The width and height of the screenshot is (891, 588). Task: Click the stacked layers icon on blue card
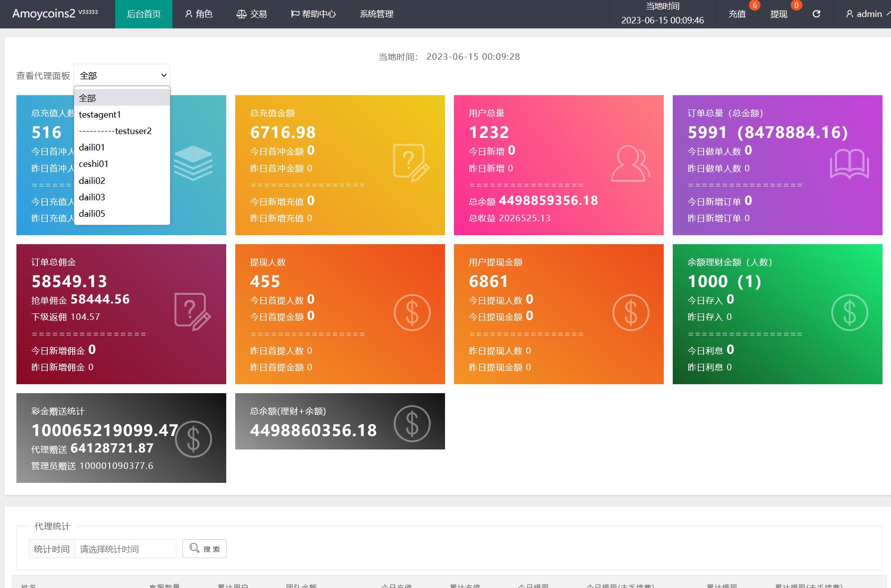pyautogui.click(x=193, y=163)
